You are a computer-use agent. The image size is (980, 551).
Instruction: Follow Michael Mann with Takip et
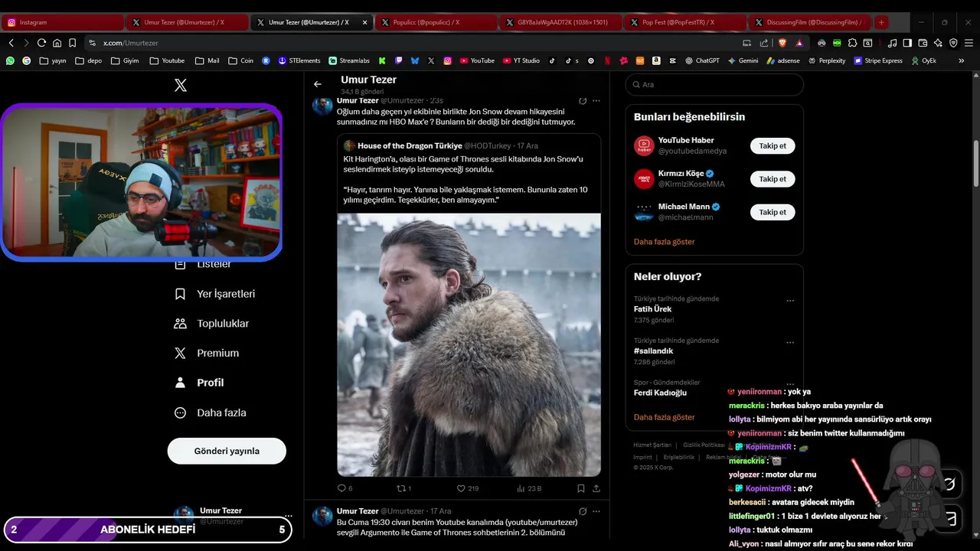click(x=773, y=212)
